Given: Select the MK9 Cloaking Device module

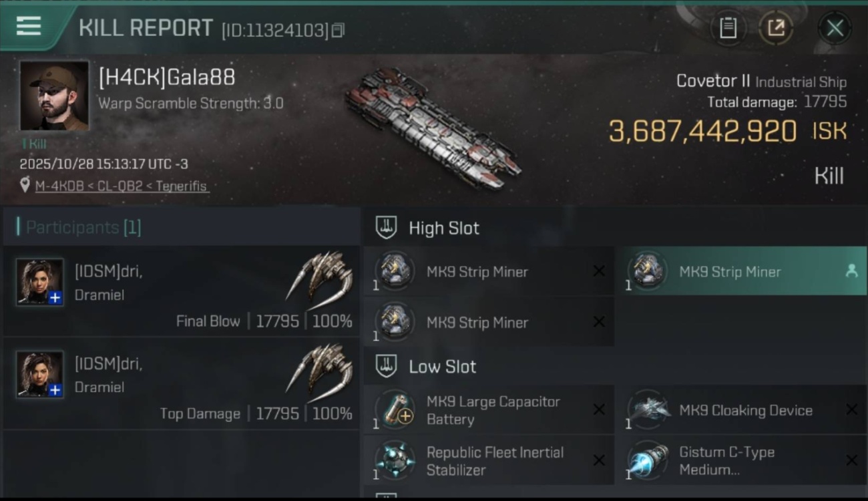Looking at the screenshot, I should pyautogui.click(x=745, y=410).
